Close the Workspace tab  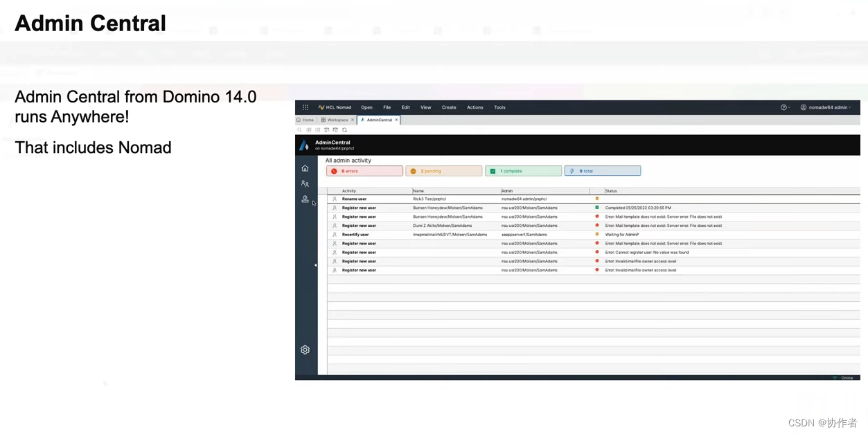point(353,120)
